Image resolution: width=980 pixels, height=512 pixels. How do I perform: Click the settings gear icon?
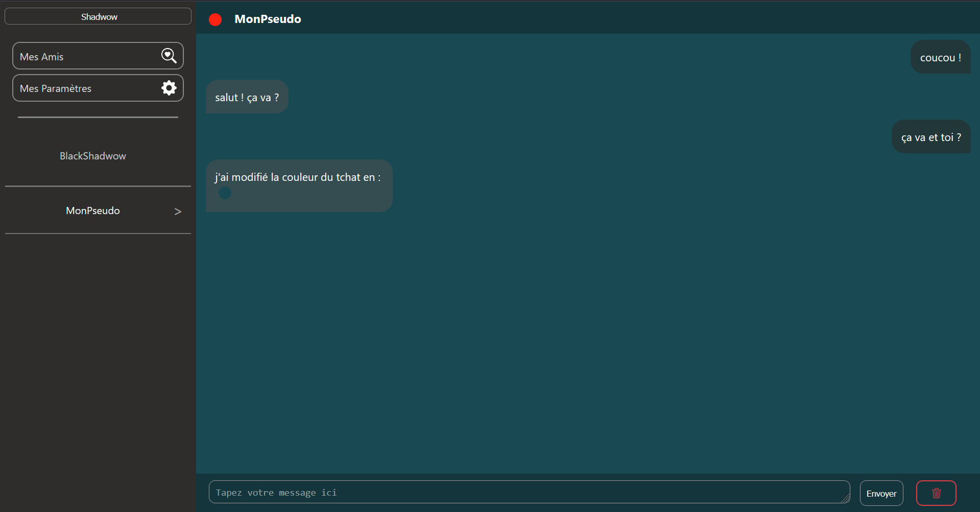pos(169,88)
